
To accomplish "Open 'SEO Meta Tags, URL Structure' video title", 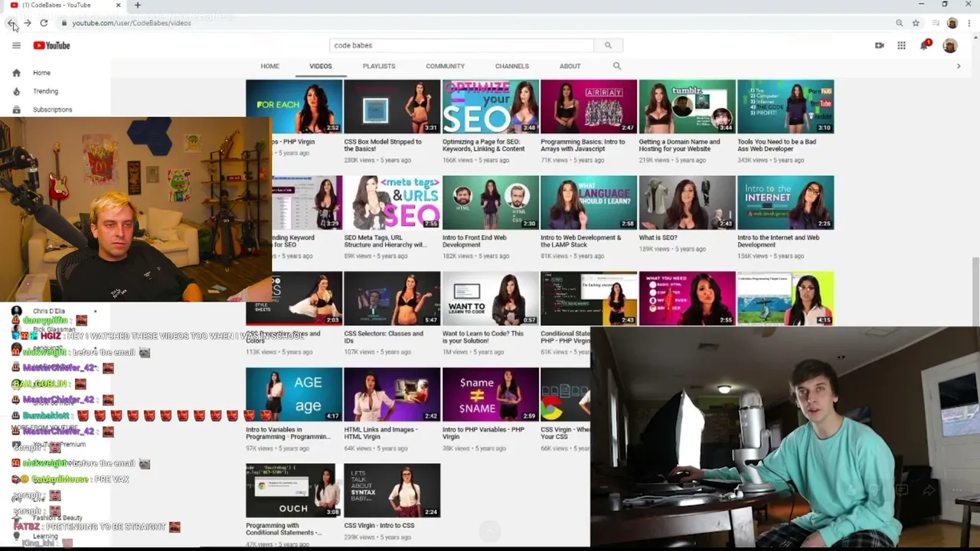I will 385,241.
